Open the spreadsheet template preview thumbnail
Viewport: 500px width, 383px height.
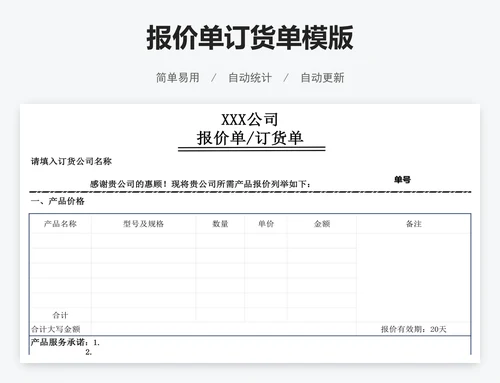coord(250,233)
